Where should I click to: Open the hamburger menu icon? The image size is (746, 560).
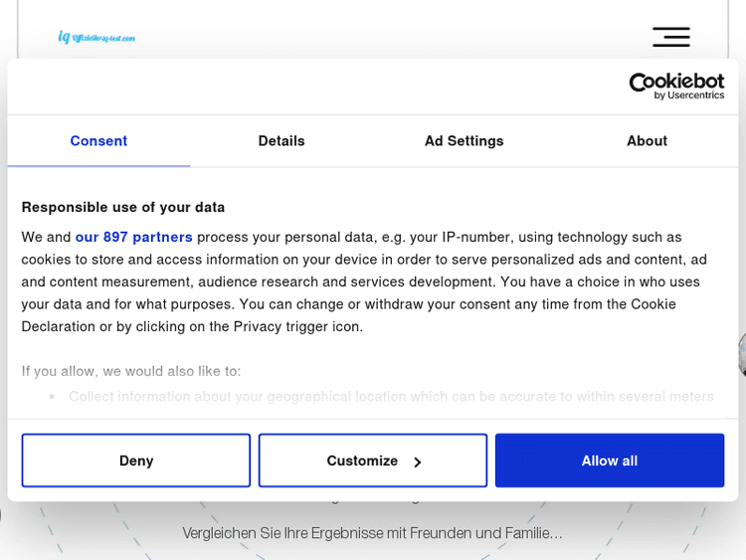(670, 38)
